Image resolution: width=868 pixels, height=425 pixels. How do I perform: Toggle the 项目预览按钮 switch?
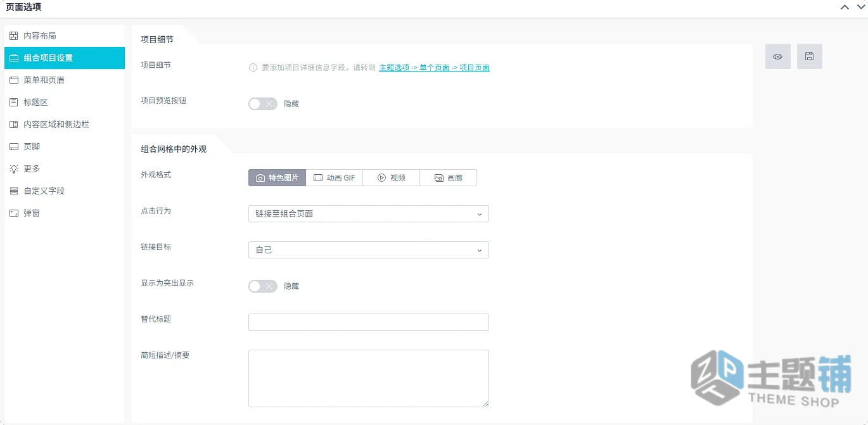point(263,104)
